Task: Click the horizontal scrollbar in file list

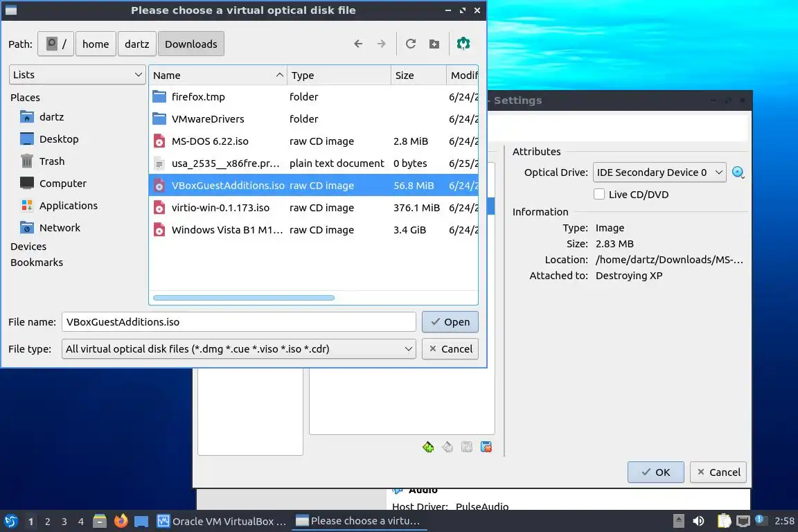Action: point(244,298)
